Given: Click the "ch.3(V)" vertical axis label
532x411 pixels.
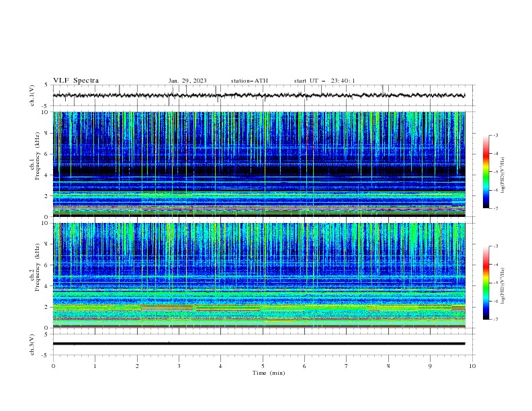Looking at the screenshot, I should [x=32, y=345].
